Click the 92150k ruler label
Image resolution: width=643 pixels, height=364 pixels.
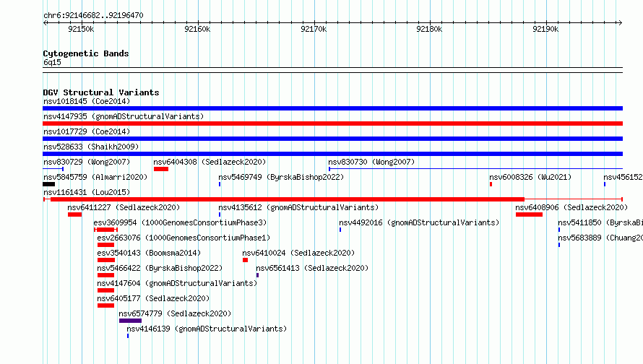coord(81,29)
